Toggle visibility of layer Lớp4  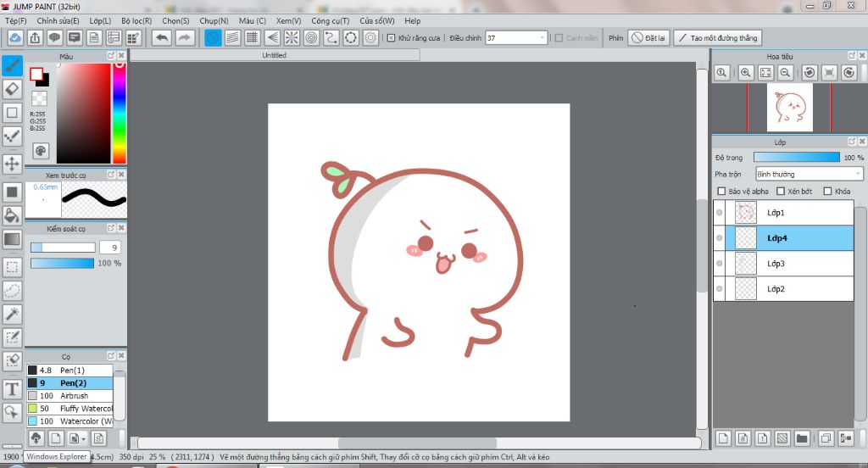tap(719, 238)
